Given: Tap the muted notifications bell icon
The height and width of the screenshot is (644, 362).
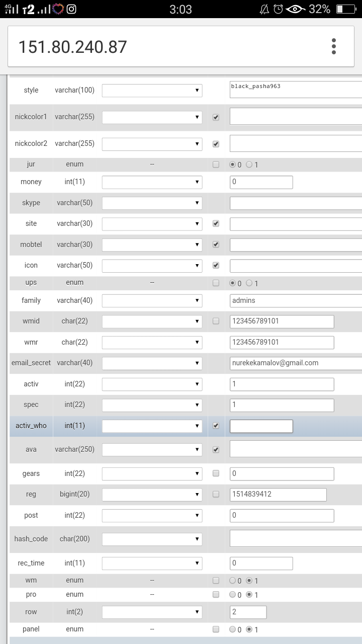Looking at the screenshot, I should point(264,9).
